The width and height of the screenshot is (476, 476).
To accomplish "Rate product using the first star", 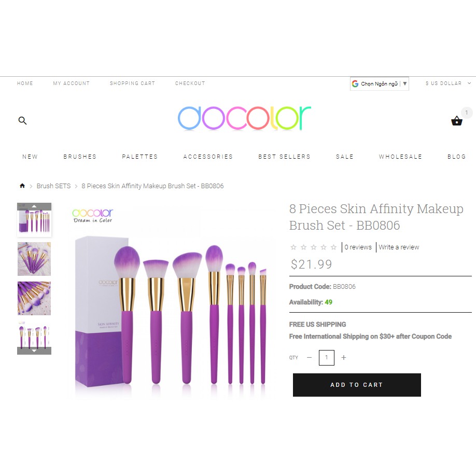I will click(293, 247).
